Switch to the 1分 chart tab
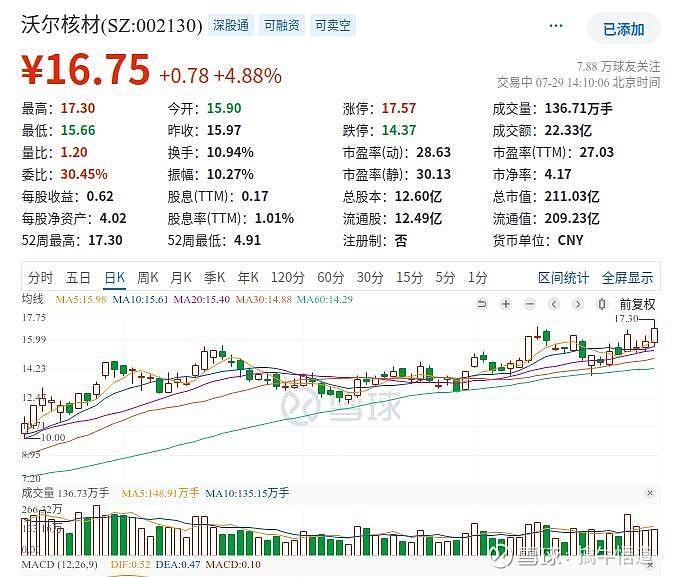This screenshot has height=577, width=673. pos(478,278)
